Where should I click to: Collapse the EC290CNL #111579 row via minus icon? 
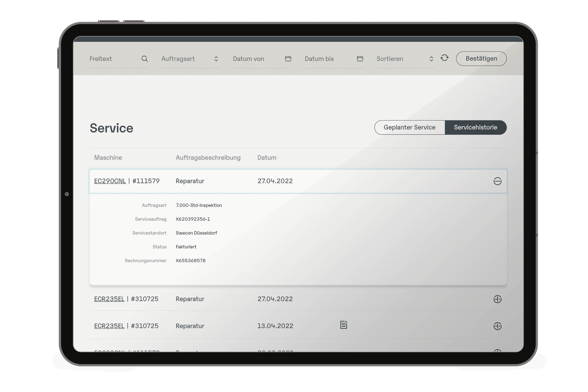[497, 181]
